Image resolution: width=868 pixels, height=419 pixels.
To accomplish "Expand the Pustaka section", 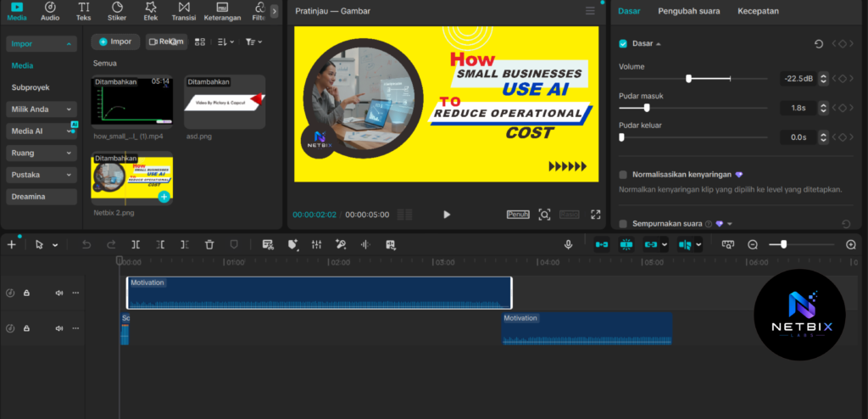I will point(42,175).
